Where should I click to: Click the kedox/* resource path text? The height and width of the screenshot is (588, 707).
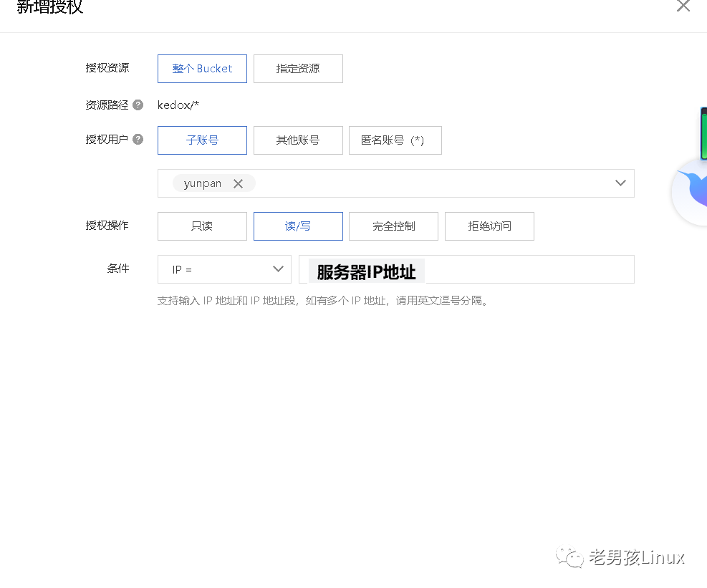[178, 105]
